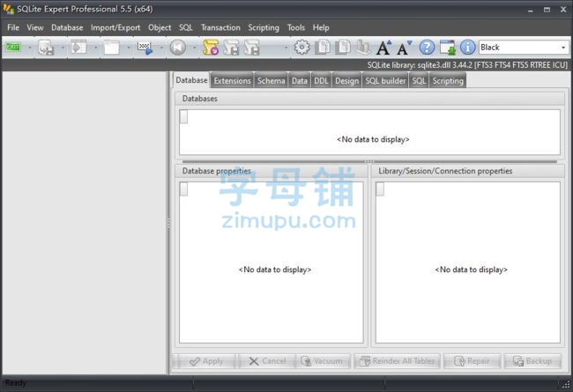Increase font size with the A up icon
The width and height of the screenshot is (573, 392).
384,48
